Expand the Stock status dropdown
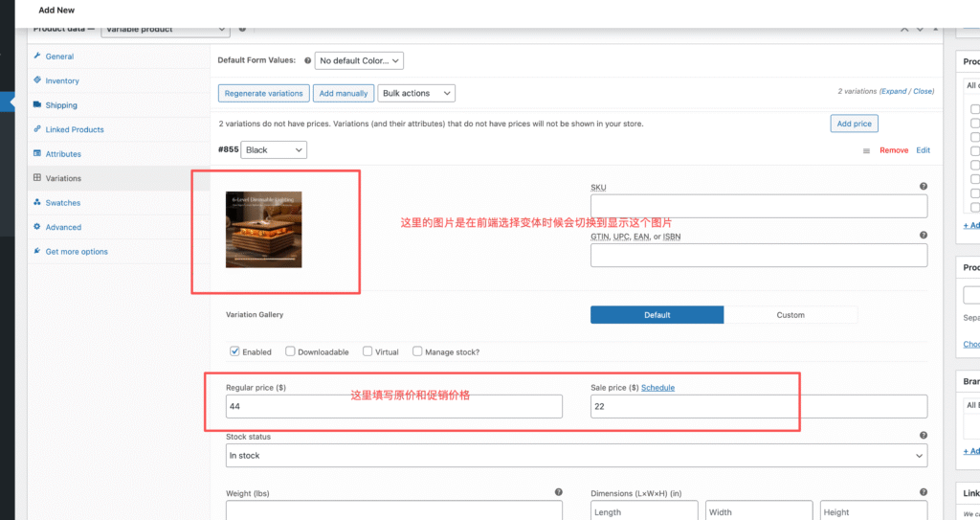This screenshot has height=520, width=980. point(576,456)
